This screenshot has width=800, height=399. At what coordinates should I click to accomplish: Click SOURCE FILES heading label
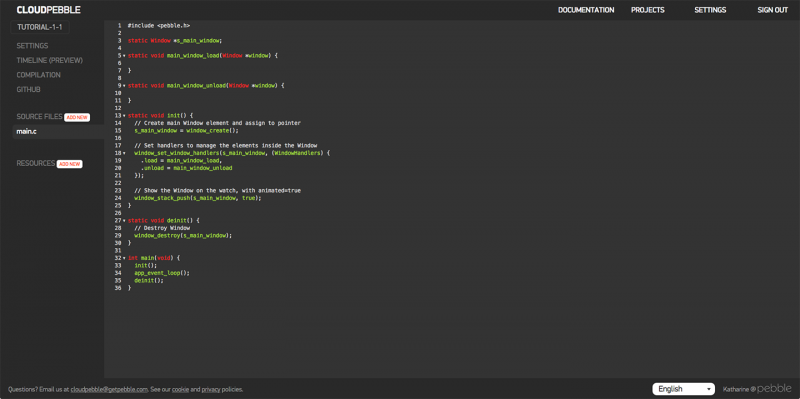(x=39, y=117)
